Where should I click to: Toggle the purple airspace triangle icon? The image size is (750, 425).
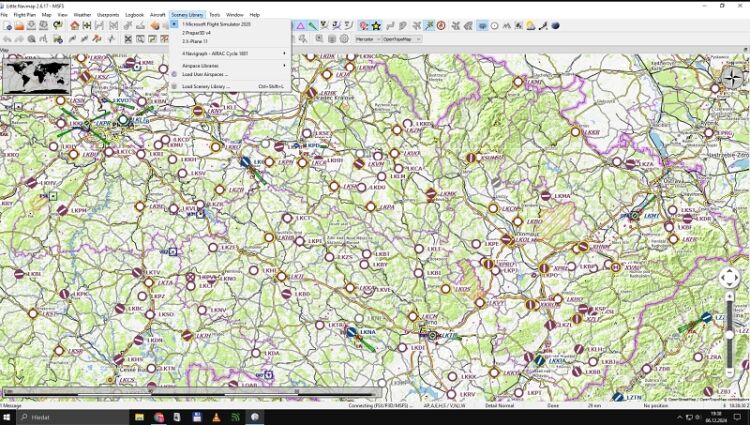pyautogui.click(x=299, y=26)
